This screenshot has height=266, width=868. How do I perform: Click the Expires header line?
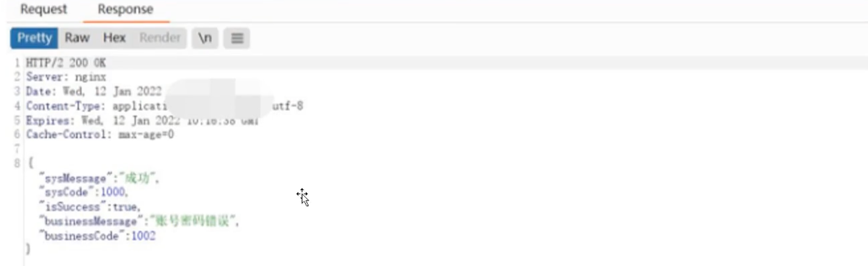102,121
